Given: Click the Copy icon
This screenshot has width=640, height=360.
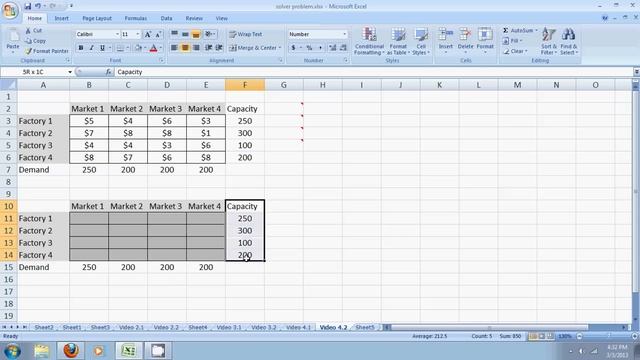Looking at the screenshot, I should 35,41.
